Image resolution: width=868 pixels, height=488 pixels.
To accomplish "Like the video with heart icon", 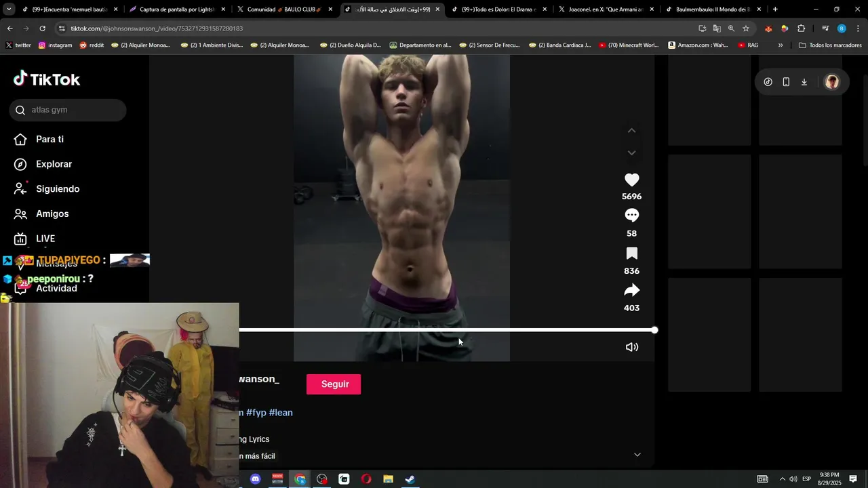I will tap(631, 180).
